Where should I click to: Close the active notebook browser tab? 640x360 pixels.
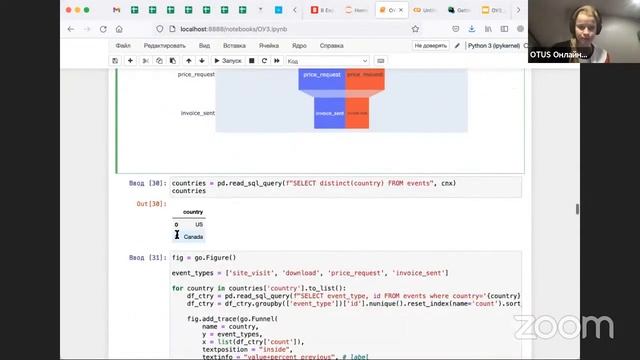[x=401, y=10]
